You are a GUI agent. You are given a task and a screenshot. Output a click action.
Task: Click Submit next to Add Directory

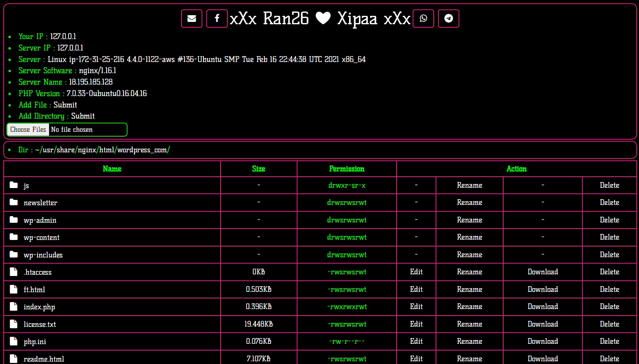83,116
